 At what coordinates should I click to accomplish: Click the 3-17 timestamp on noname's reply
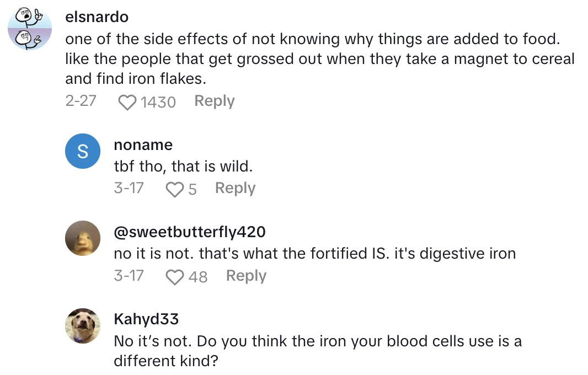coord(129,189)
